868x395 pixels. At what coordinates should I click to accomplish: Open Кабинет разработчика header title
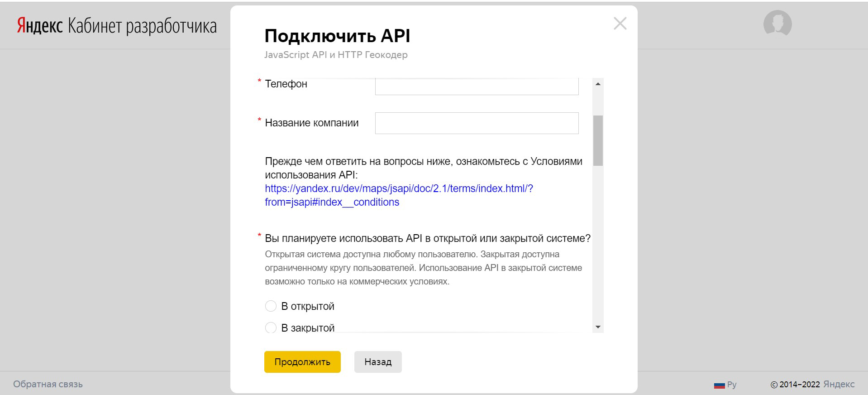tap(142, 27)
